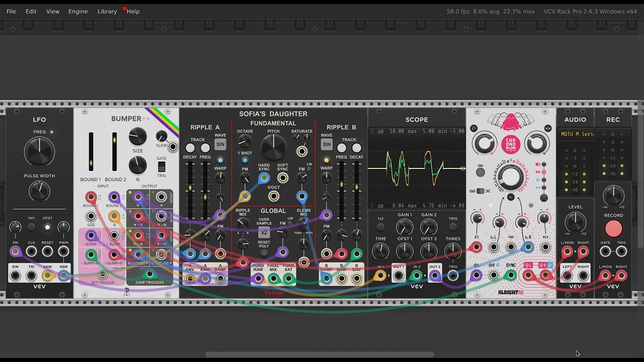Click the Fundamental OCTAVE knob
The width and height of the screenshot is (644, 362).
click(x=245, y=141)
